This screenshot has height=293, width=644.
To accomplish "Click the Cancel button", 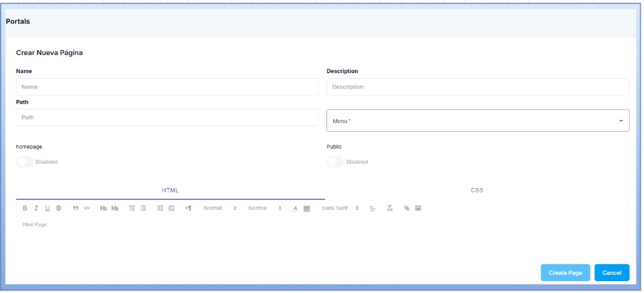I will point(611,273).
